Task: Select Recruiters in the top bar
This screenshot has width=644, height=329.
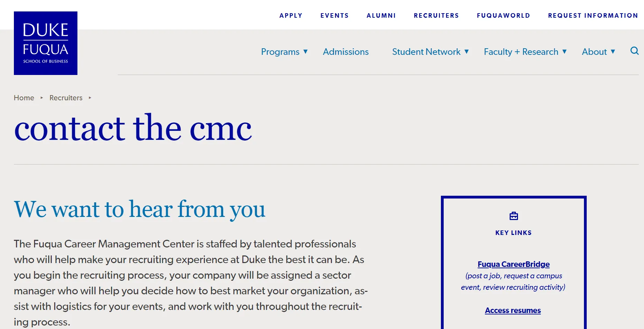Action: click(x=436, y=16)
